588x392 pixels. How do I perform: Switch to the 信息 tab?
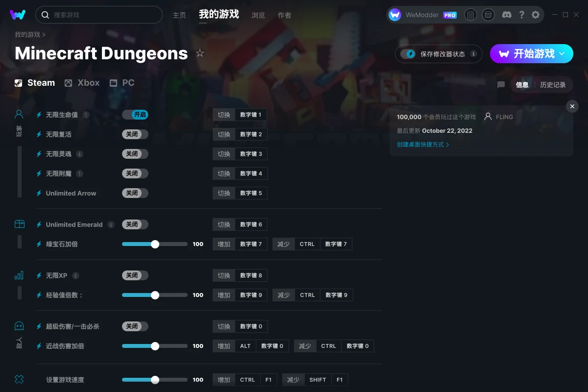522,85
